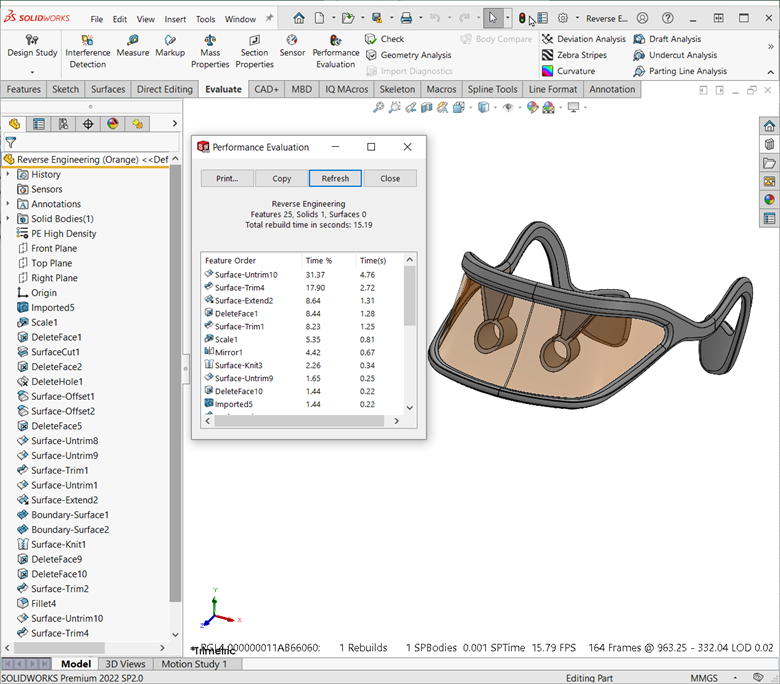
Task: Click the rebuild traffic light icon
Action: click(522, 18)
